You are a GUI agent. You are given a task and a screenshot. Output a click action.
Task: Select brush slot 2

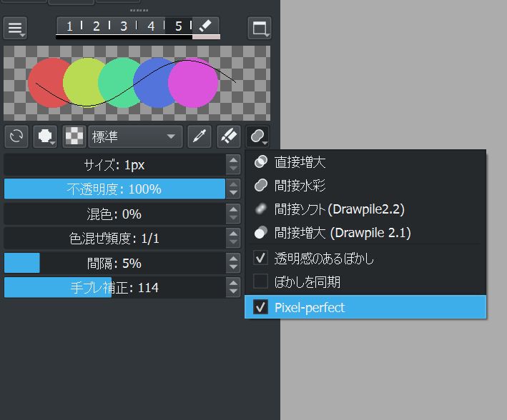pos(96,26)
